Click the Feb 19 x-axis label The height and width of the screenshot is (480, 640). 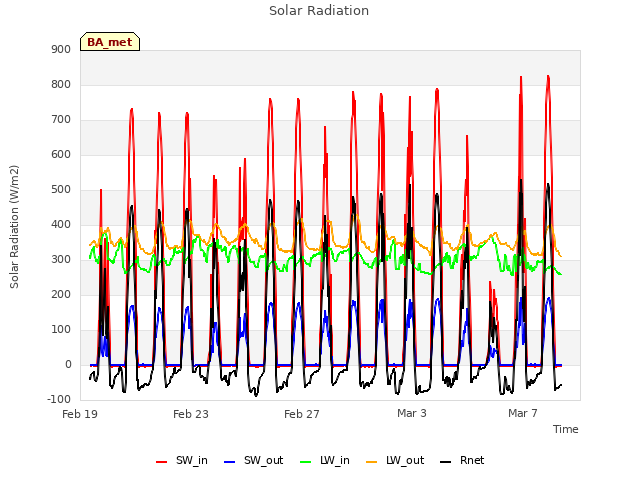coord(80,414)
